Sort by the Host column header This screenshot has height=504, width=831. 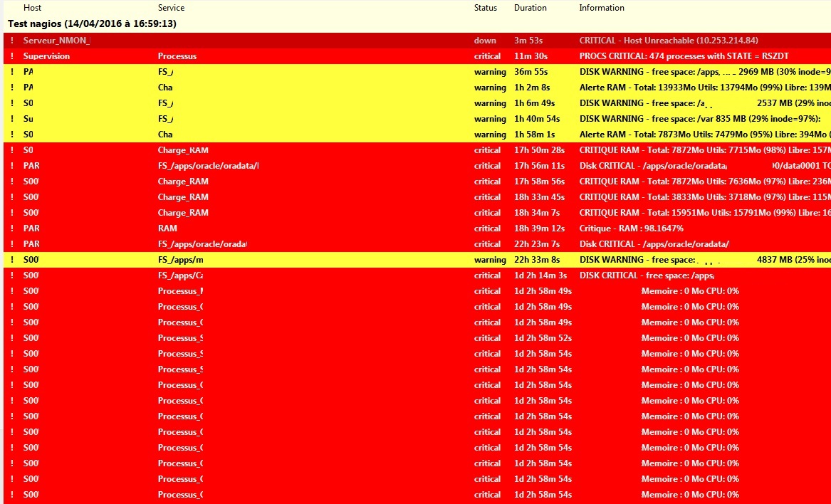click(32, 8)
